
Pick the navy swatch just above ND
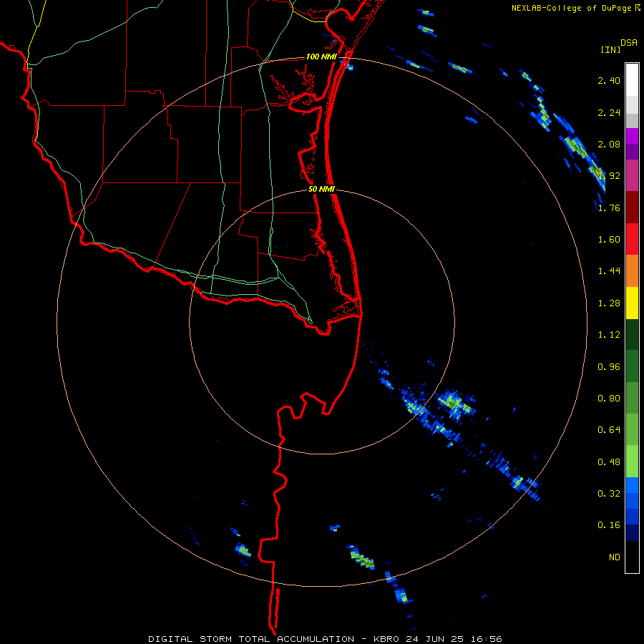tap(632, 533)
